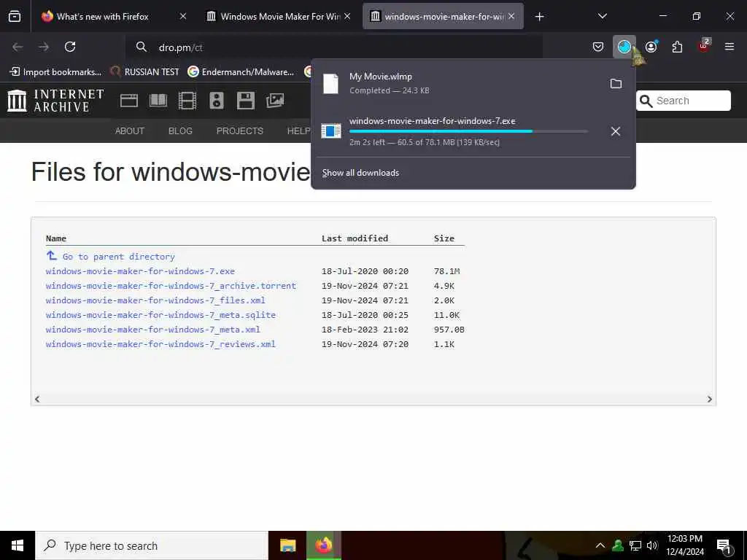Open the Firefox account icon
Screen dimensions: 747x560
(651, 47)
